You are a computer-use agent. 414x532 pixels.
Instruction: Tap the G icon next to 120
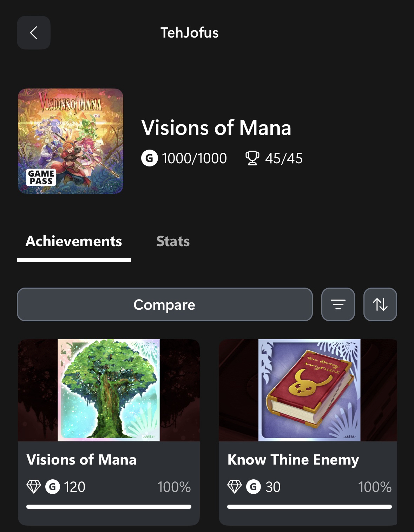(53, 487)
